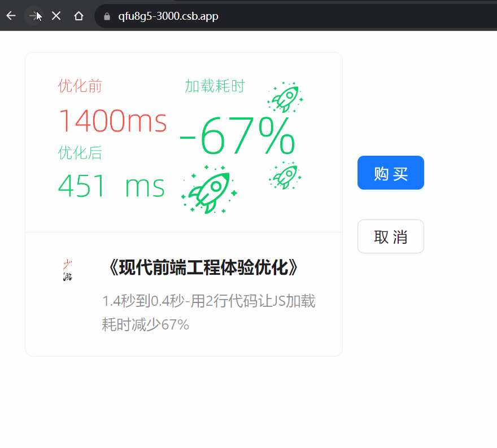Viewport: 497px width, 448px height.
Task: Click the red 优化前 label
Action: tap(80, 86)
